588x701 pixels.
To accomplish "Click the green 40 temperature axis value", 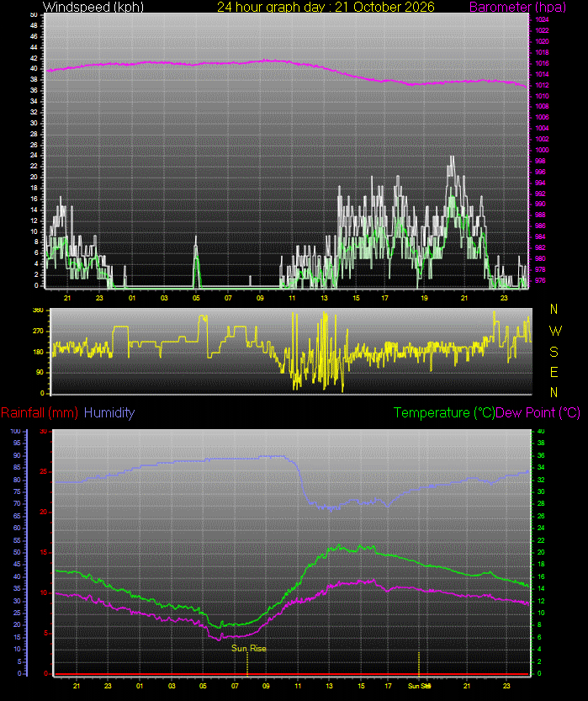I will pos(541,432).
